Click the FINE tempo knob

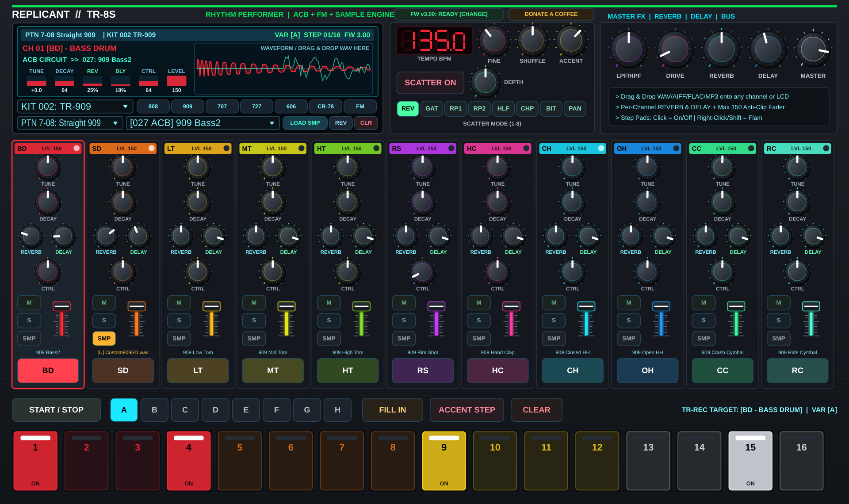coord(494,41)
